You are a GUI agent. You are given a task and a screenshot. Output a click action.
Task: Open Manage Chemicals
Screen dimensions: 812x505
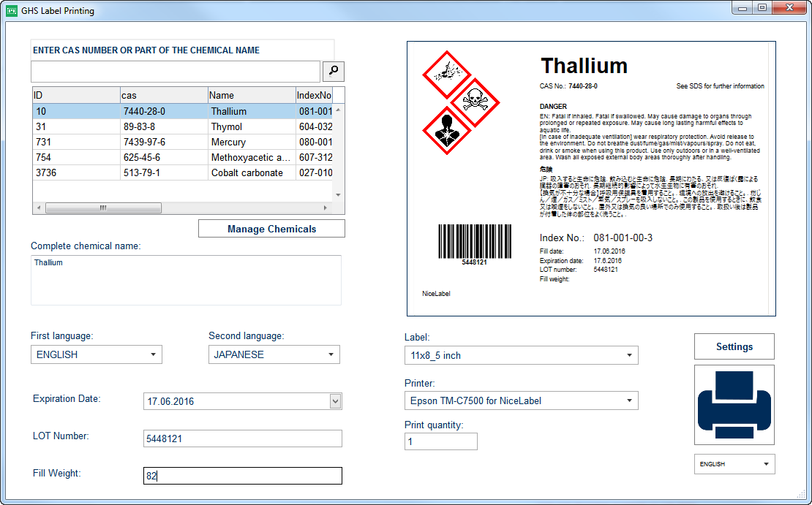click(x=271, y=228)
